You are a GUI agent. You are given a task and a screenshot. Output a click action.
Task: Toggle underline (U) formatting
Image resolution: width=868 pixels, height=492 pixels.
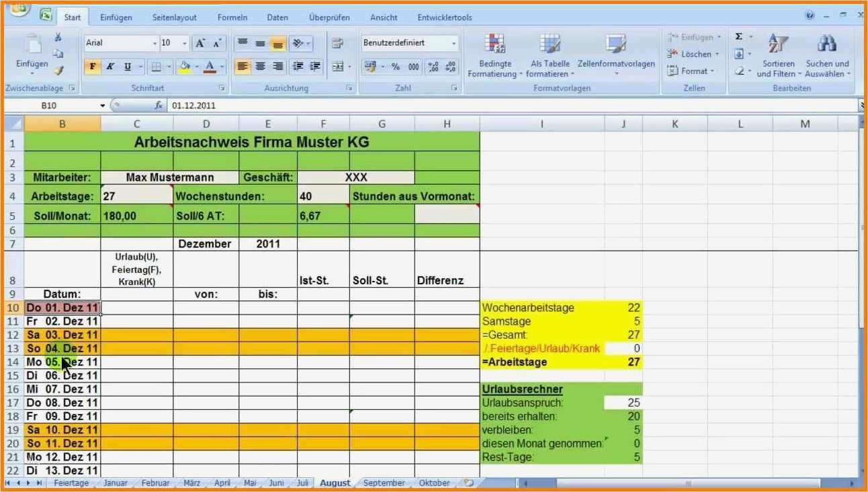pos(128,67)
